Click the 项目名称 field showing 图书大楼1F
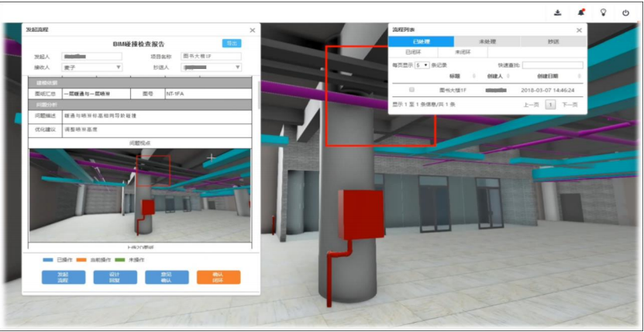Image resolution: width=644 pixels, height=332 pixels. point(211,57)
